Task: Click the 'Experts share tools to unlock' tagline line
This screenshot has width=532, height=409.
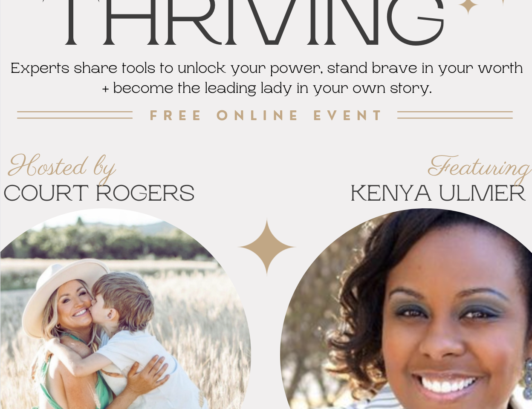Action: point(266,68)
